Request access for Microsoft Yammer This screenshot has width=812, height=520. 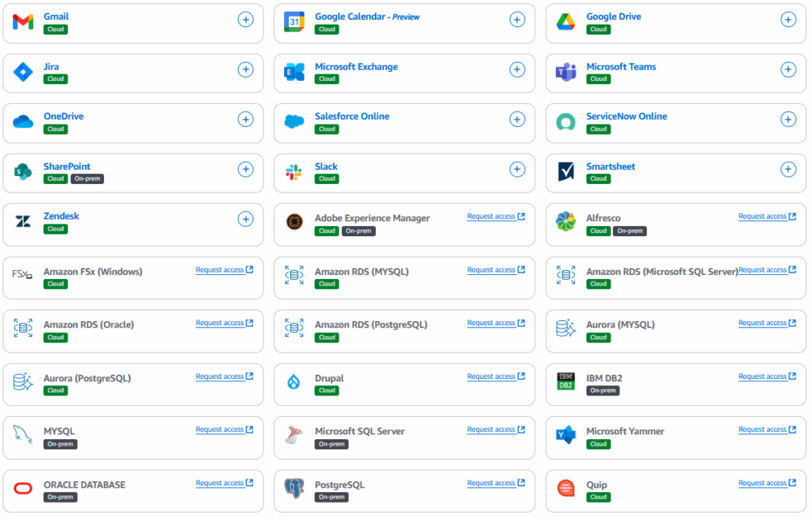pos(768,430)
